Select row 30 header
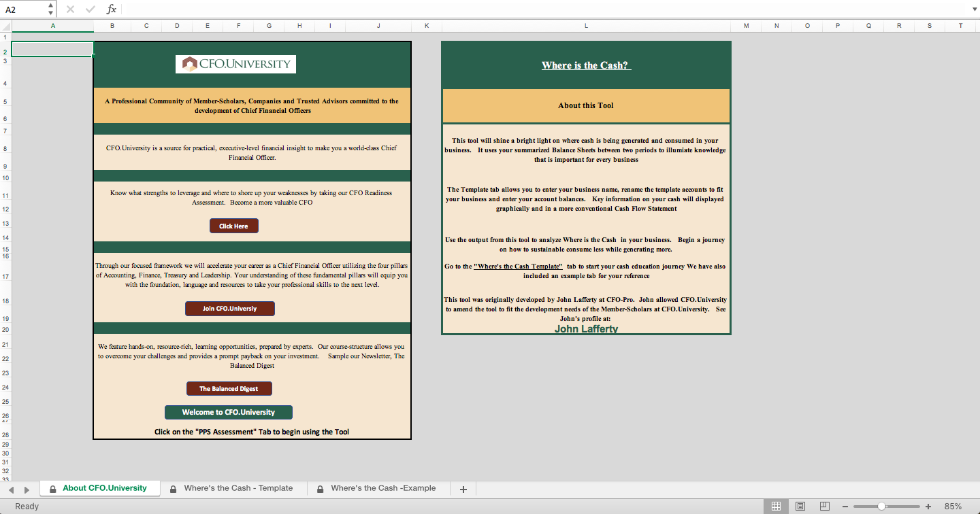Viewport: 980px width, 514px height. pyautogui.click(x=5, y=453)
